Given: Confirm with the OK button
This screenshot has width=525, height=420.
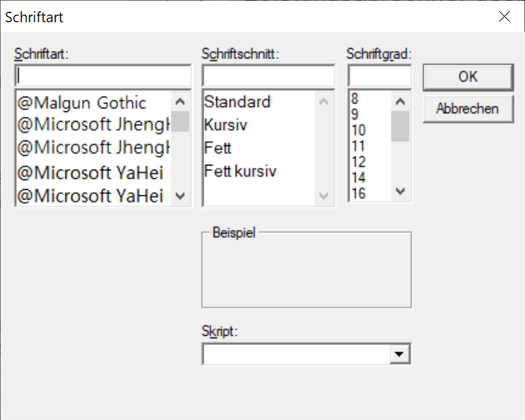Looking at the screenshot, I should (x=468, y=77).
